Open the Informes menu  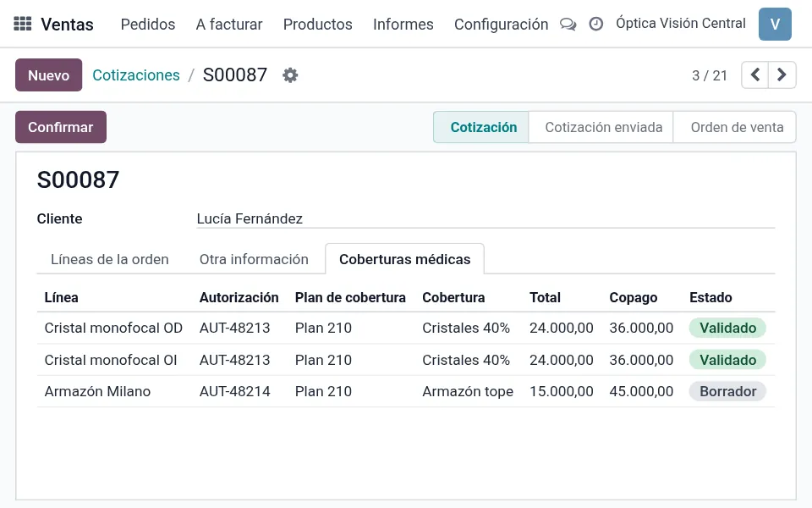click(x=403, y=25)
